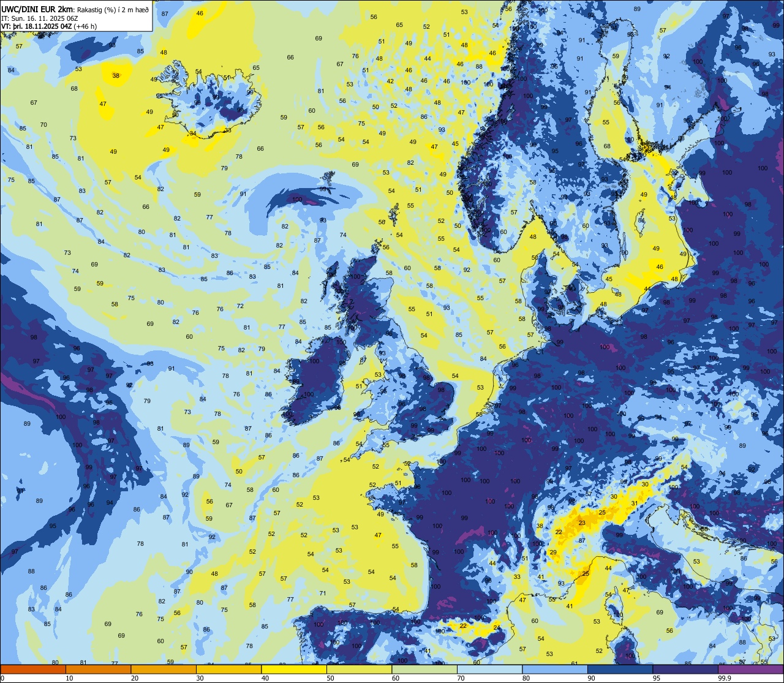
Task: Click the 30–40 golden legend swatch
Action: (228, 670)
